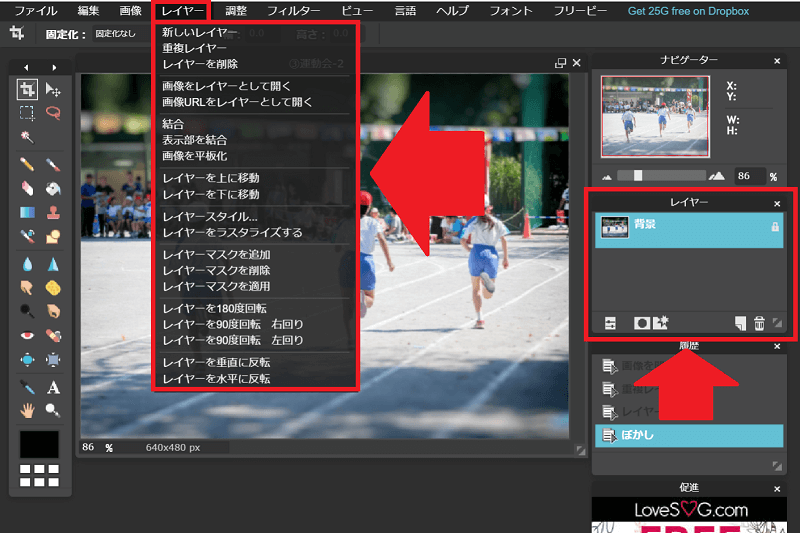Toggle layer settings in Layers panel
This screenshot has width=800, height=533.
(x=610, y=323)
